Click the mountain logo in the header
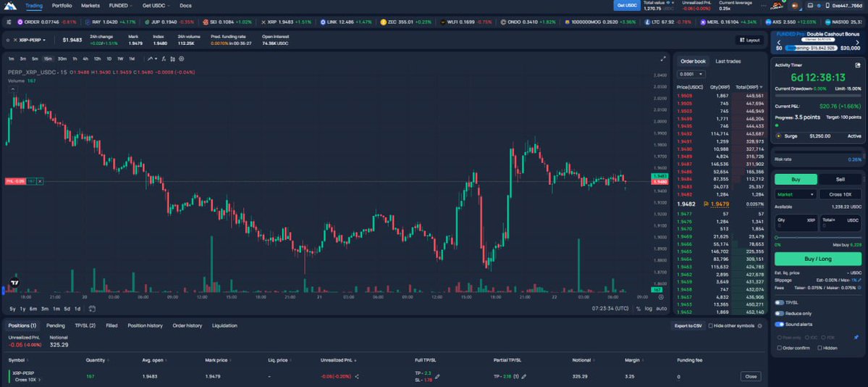This screenshot has width=868, height=387. (10, 6)
